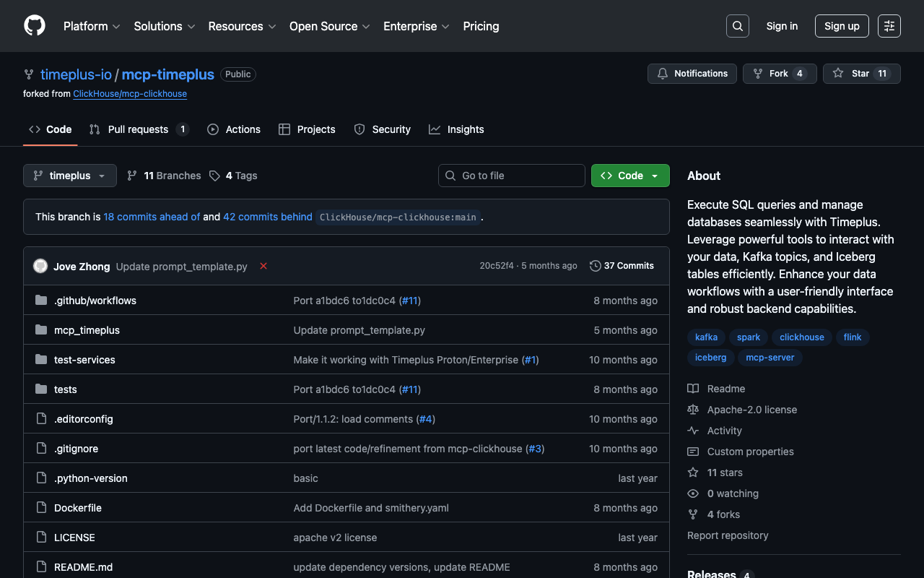
Task: Select the kafka topic tag
Action: 706,337
